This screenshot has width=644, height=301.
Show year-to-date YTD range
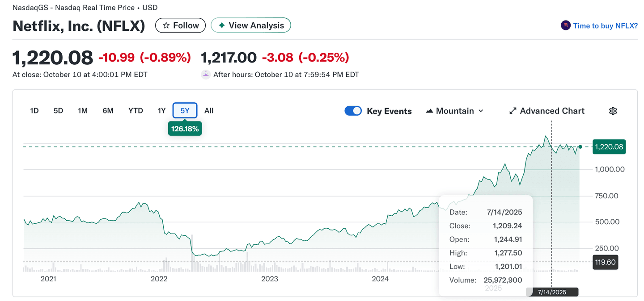coord(136,111)
